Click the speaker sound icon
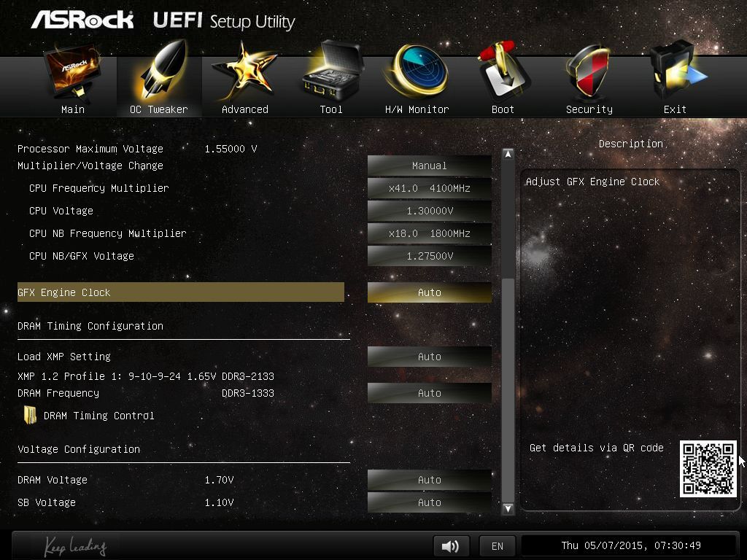 [x=451, y=545]
